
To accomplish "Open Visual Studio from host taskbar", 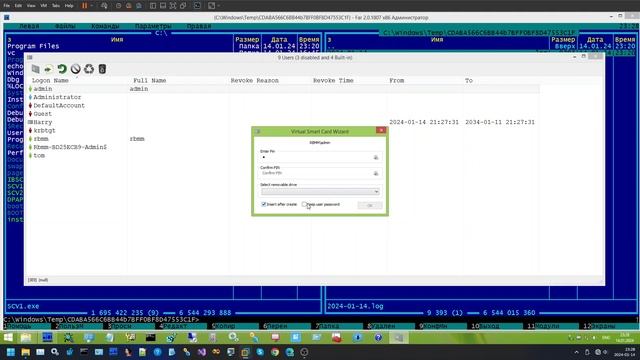I will tap(202, 352).
